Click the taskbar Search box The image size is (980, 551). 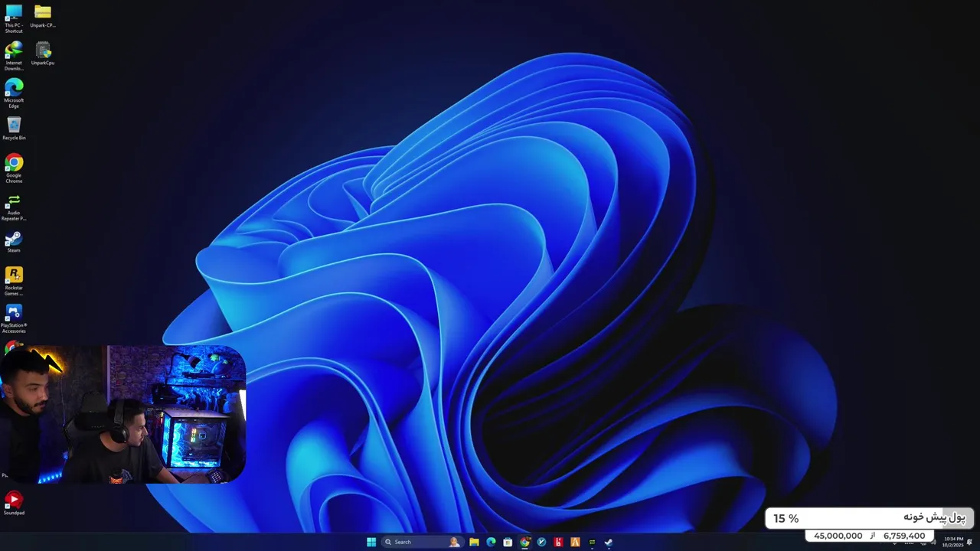point(421,542)
